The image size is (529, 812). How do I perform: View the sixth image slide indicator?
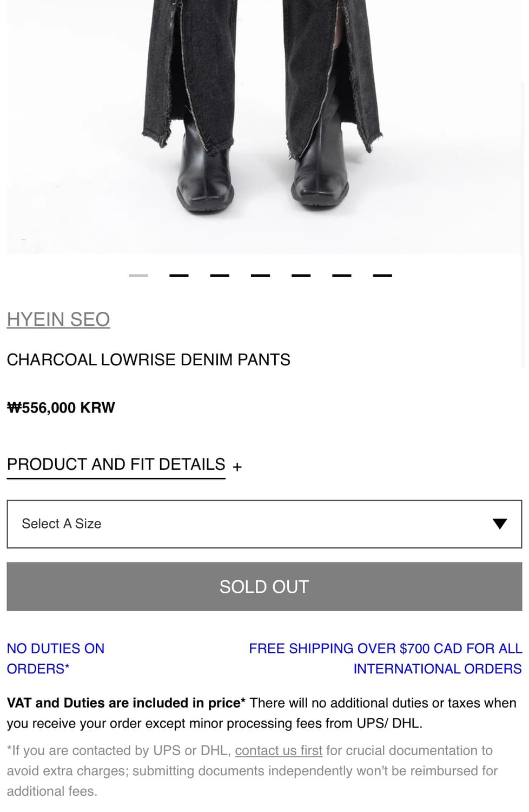tap(341, 276)
